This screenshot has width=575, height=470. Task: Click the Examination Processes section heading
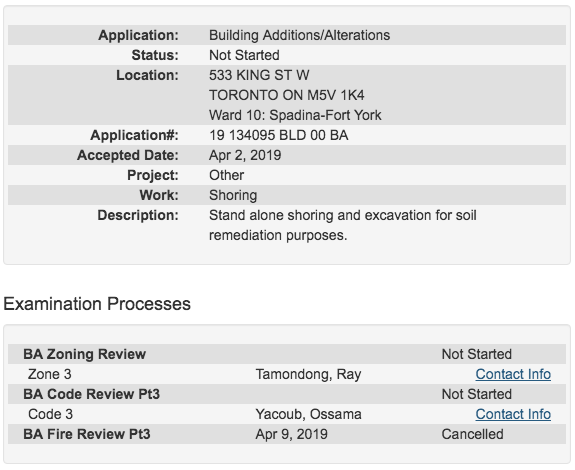97,304
